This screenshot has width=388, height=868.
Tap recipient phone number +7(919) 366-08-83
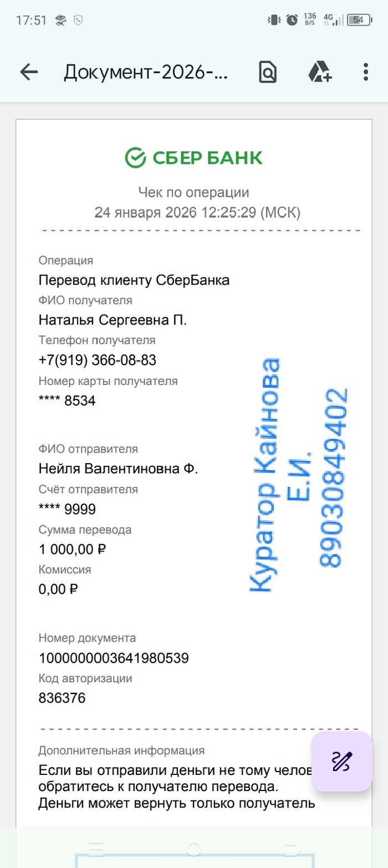click(x=98, y=361)
